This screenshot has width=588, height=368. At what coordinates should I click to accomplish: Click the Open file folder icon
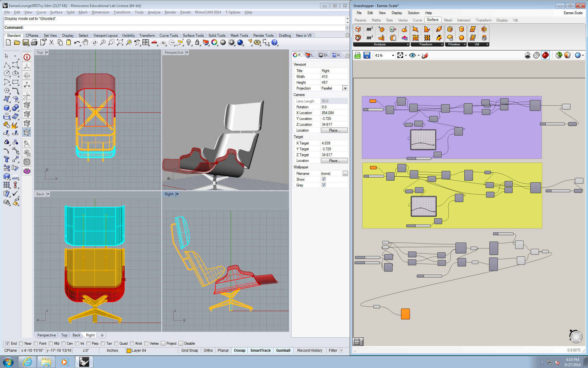17,43
